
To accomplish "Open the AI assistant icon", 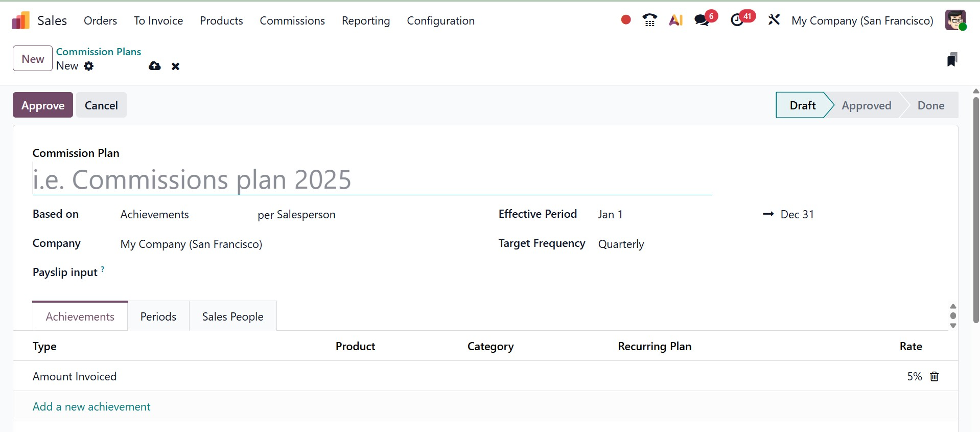I will (x=675, y=20).
